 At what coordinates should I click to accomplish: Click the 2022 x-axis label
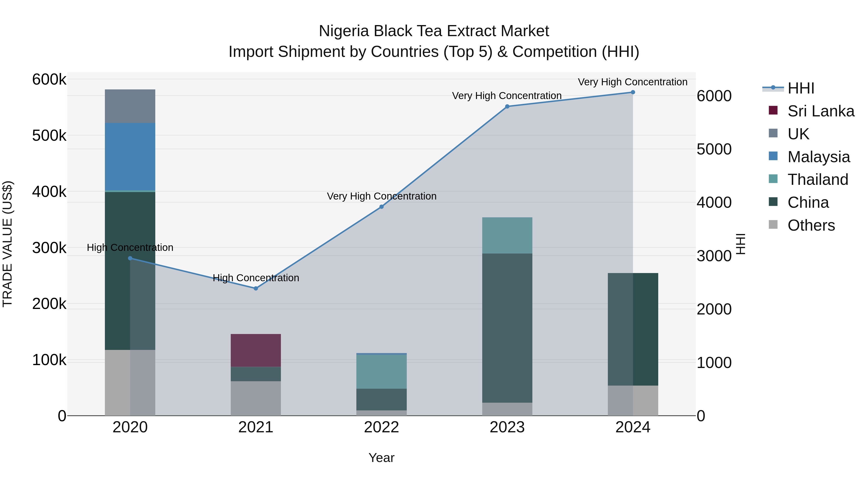[x=381, y=427]
